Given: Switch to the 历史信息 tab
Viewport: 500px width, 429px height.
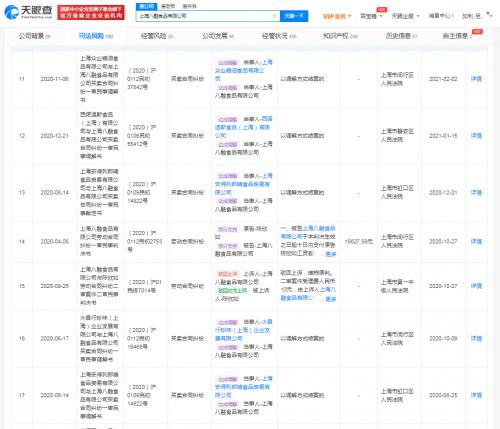Looking at the screenshot, I should pos(401,36).
